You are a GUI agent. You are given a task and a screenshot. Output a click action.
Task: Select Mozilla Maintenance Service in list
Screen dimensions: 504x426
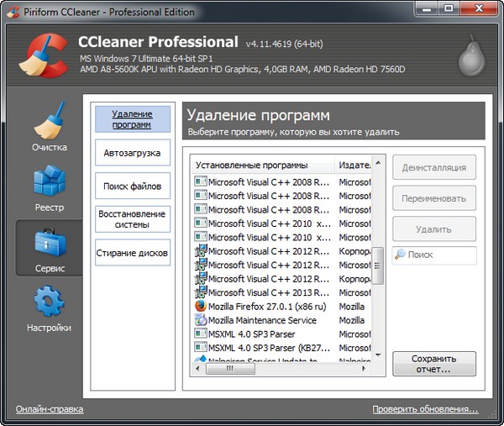[x=262, y=320]
